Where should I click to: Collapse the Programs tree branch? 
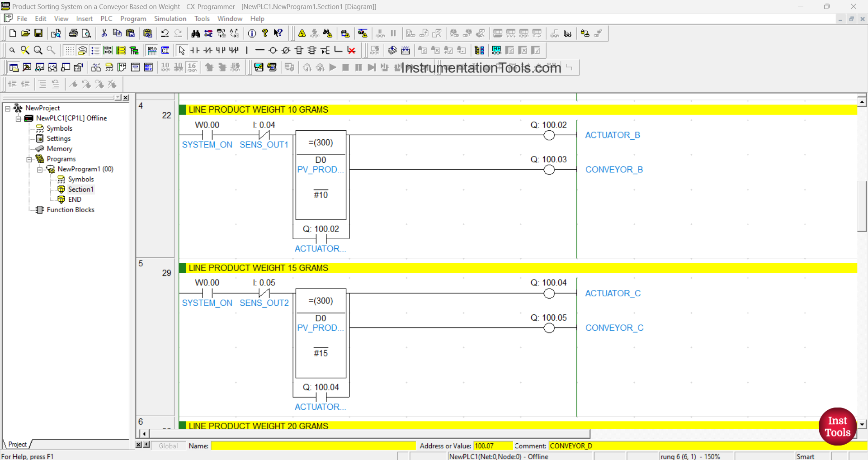[x=29, y=159]
